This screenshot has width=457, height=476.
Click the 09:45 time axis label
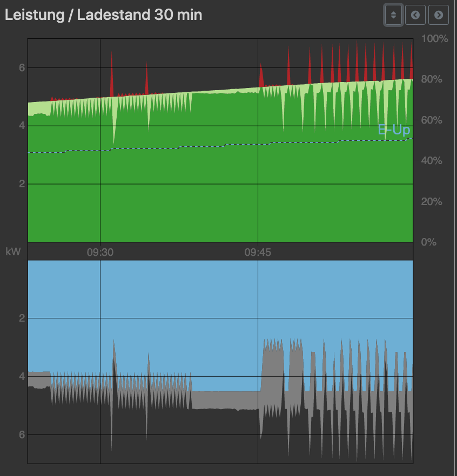coord(258,252)
